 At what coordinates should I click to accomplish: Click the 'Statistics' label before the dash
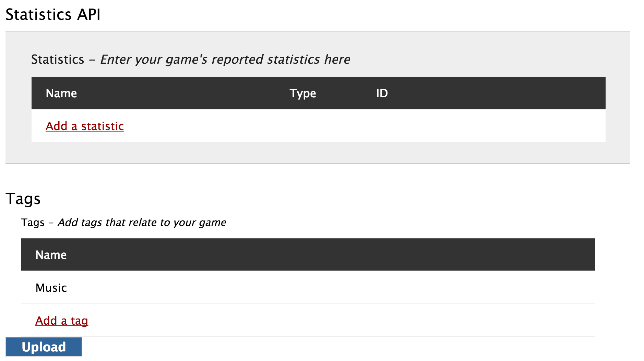[58, 59]
